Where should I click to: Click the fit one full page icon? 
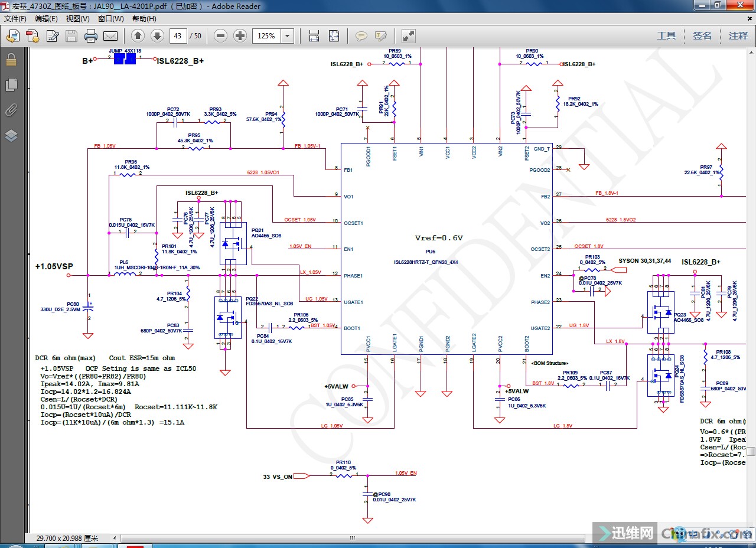tap(334, 36)
